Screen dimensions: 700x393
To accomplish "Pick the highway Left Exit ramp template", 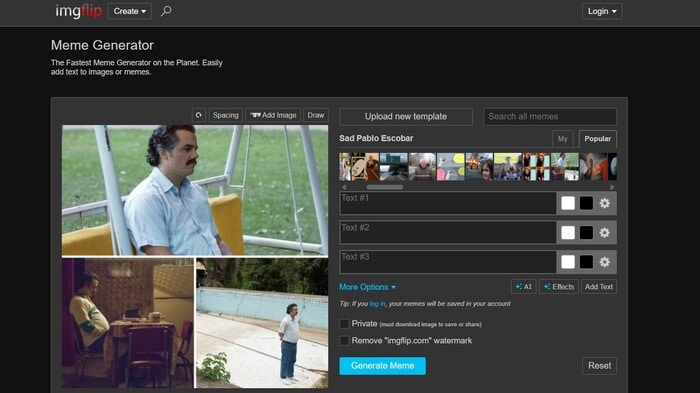I will tap(394, 167).
